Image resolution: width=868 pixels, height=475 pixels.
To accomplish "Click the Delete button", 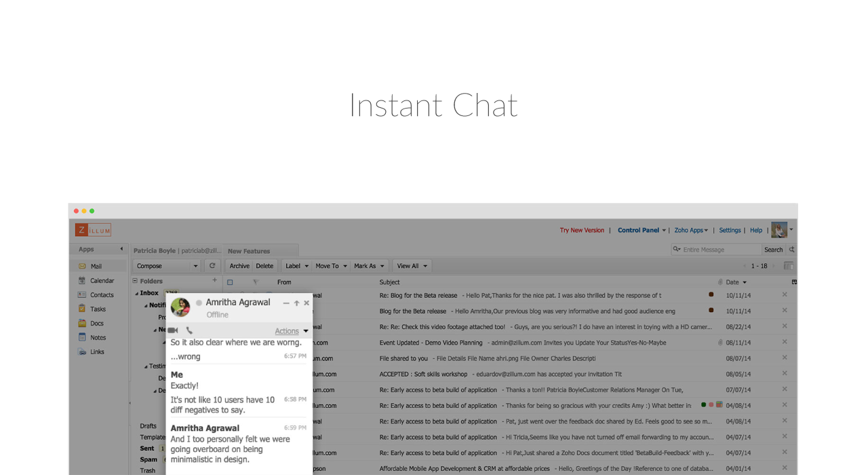I will (264, 266).
